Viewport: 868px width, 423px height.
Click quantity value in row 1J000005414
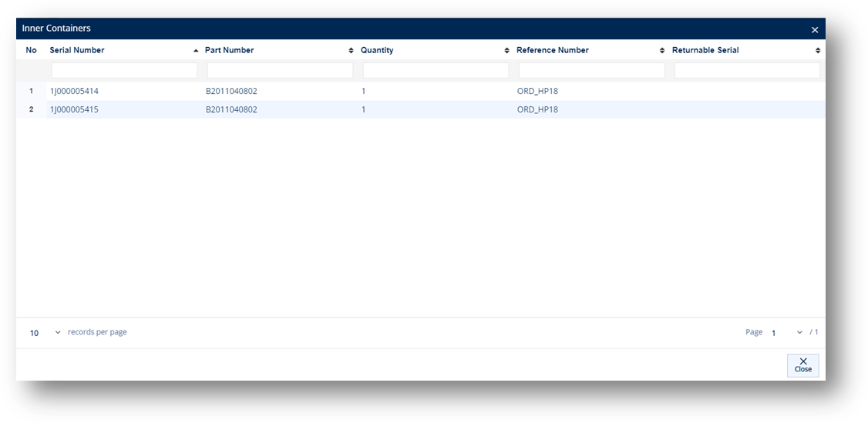[363, 91]
